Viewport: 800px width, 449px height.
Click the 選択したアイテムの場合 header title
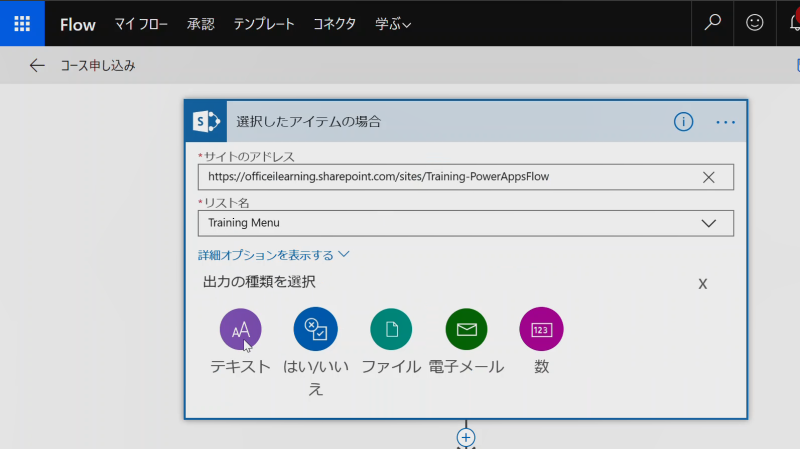tap(309, 121)
